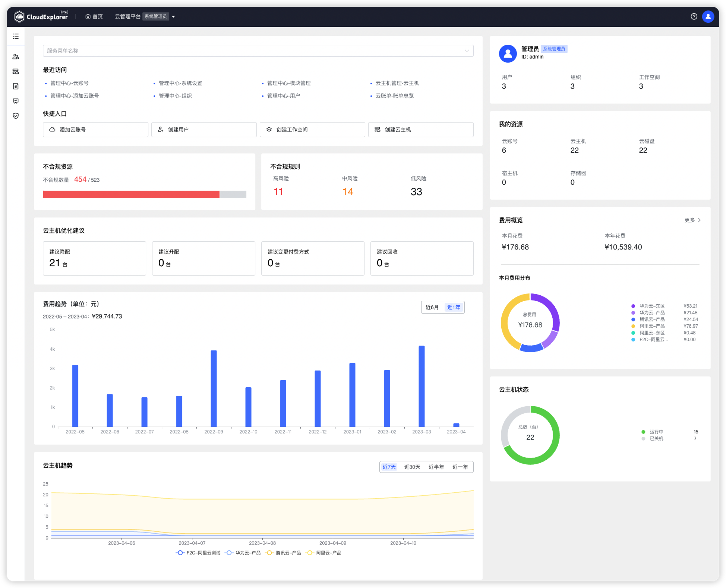Open 管理中心-系统设置 recent access link
Image resolution: width=726 pixels, height=588 pixels.
click(x=180, y=83)
